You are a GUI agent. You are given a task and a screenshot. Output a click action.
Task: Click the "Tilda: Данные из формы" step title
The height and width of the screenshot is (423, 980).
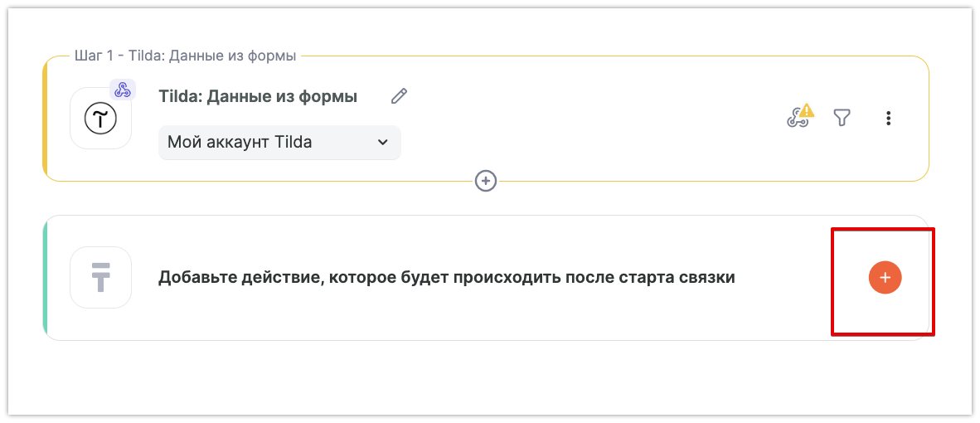coord(258,96)
